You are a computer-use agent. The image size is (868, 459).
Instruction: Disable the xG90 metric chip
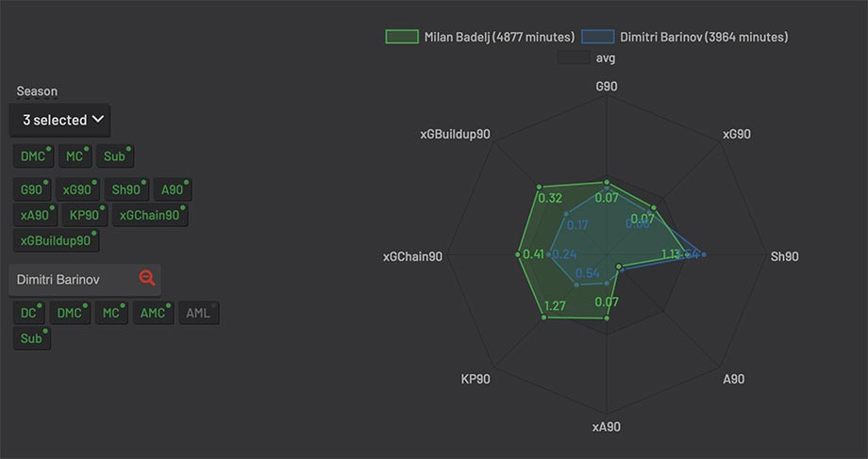tap(77, 189)
